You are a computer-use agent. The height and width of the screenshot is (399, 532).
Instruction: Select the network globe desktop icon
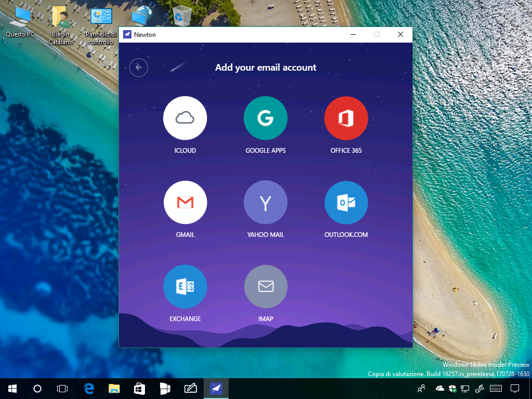[x=141, y=17]
